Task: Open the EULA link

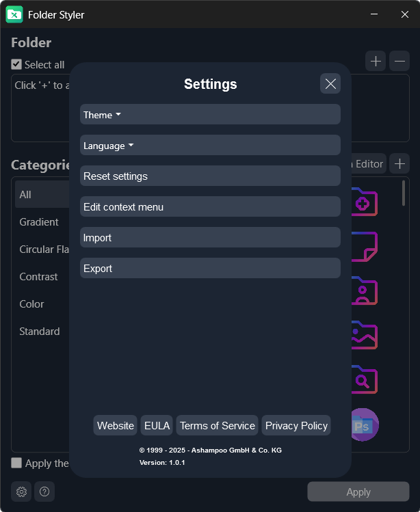Action: 157,425
